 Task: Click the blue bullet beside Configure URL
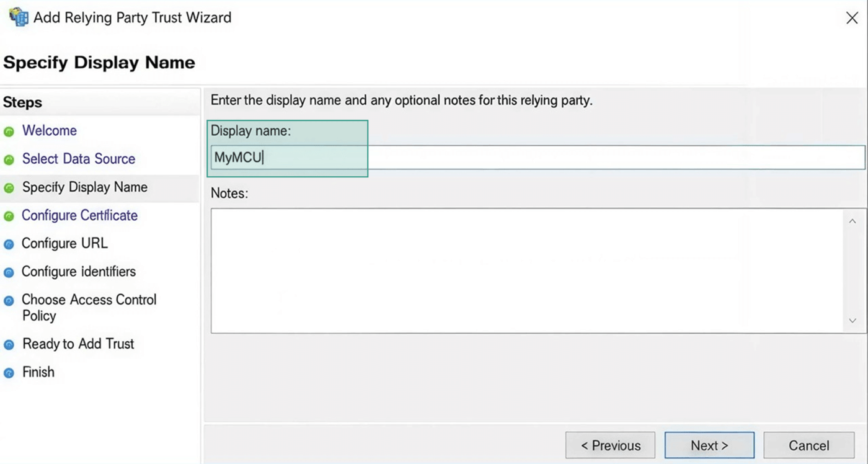(9, 244)
